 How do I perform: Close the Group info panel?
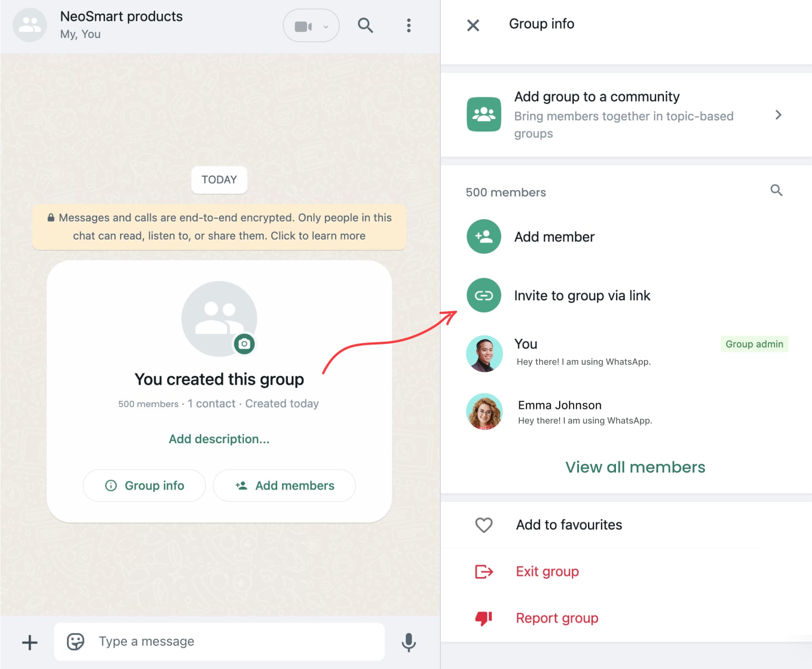473,25
